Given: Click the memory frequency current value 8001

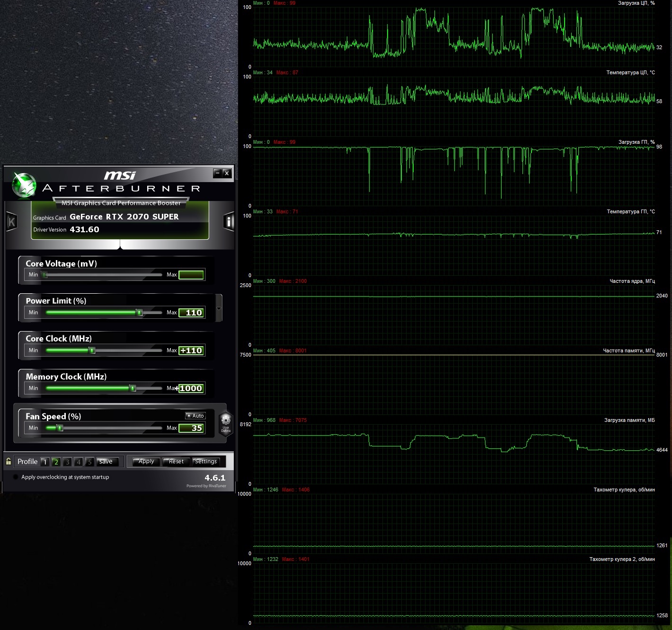Looking at the screenshot, I should 662,355.
